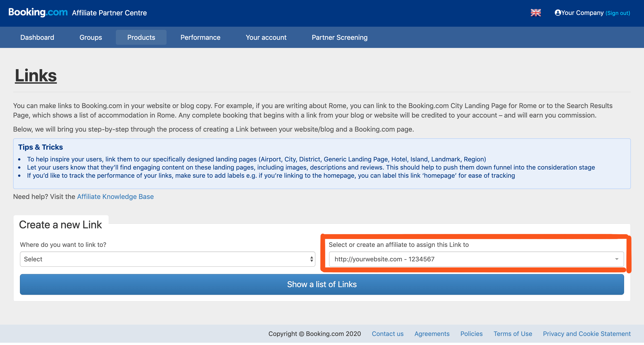
Task: Click the Copyright © Booking.com 2020 text
Action: click(315, 334)
